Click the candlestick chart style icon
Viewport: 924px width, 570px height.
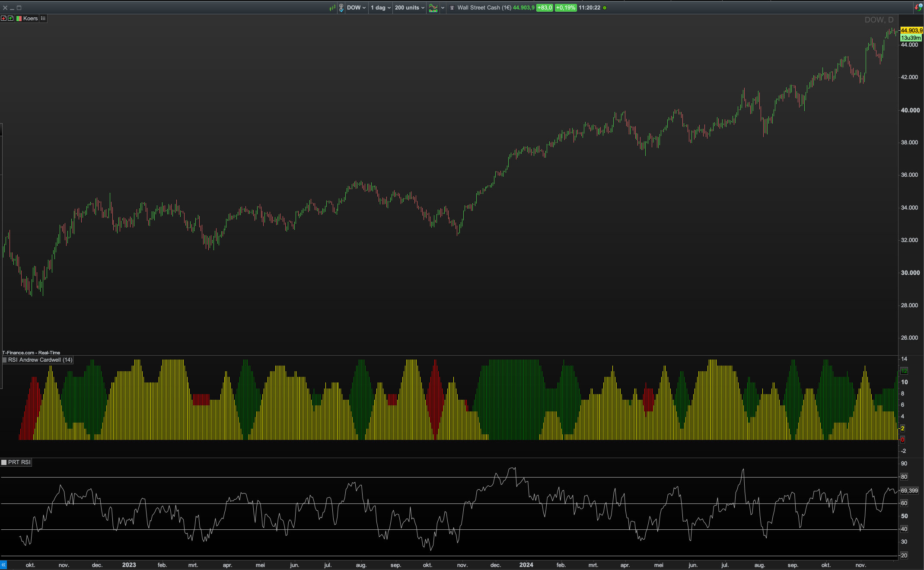click(332, 7)
